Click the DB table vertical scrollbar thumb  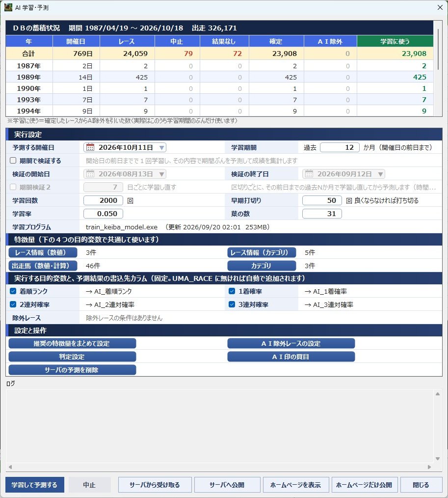439,49
